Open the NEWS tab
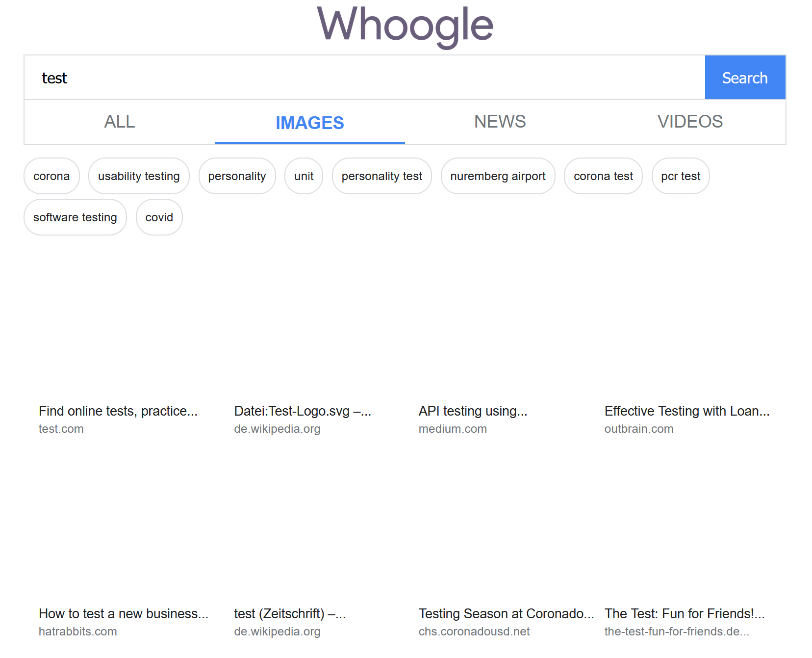Screen dimensions: 812x658 pyautogui.click(x=500, y=122)
